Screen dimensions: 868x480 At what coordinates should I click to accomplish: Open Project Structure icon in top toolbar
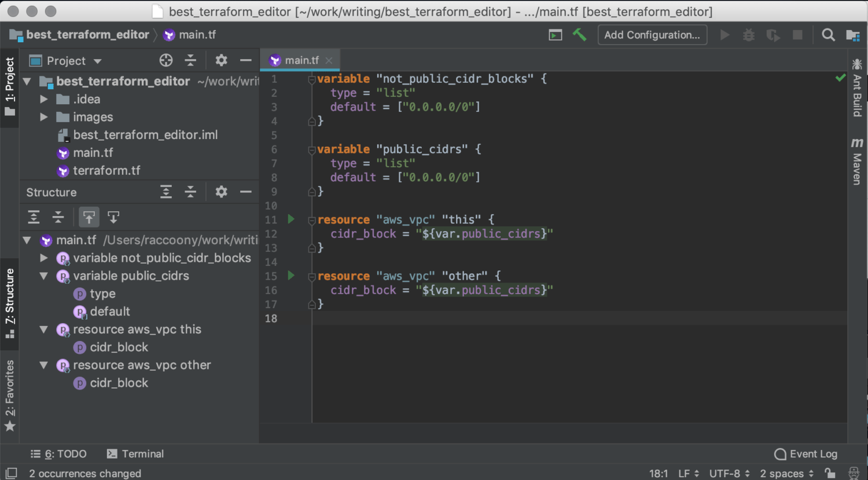pos(853,35)
